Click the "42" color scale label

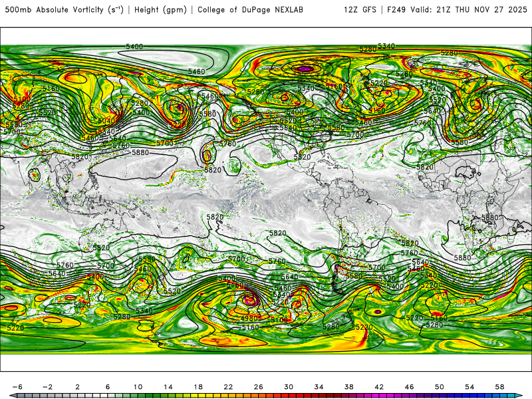(x=379, y=387)
